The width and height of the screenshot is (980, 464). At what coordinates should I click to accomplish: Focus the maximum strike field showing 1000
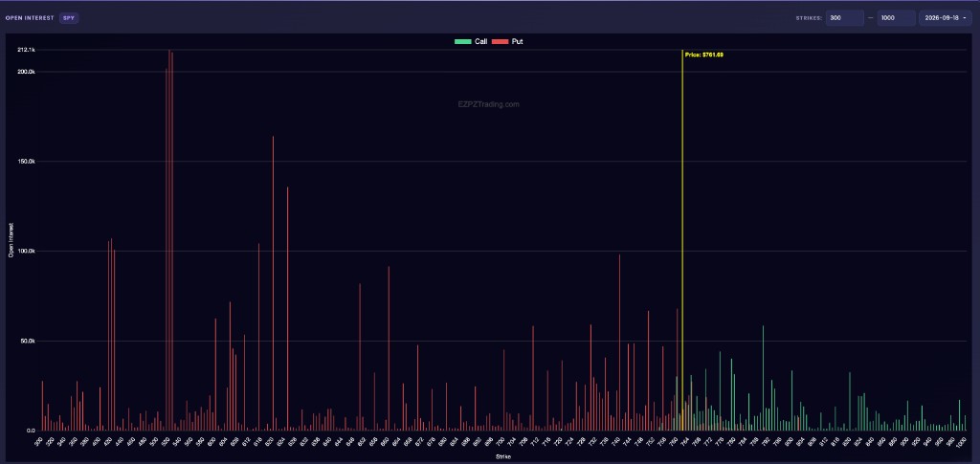896,18
